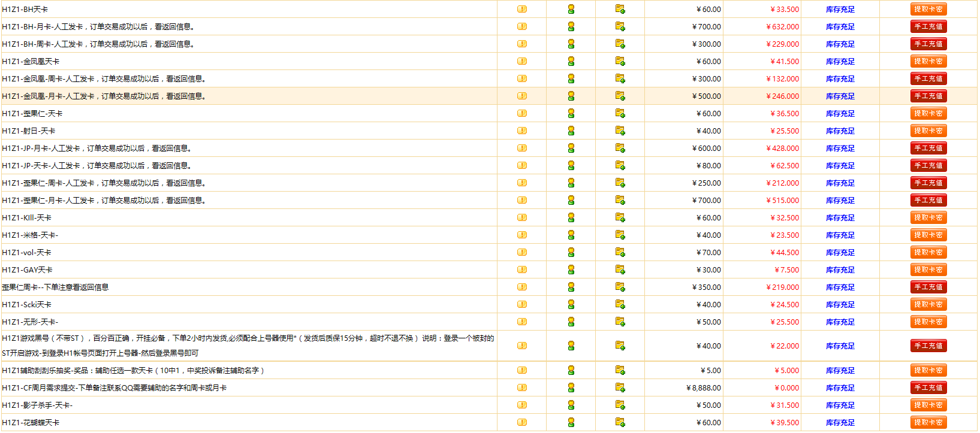Click the add-folder icon for H1Z1辅助刮刮乐抽奖 row
The width and height of the screenshot is (980, 433).
tap(620, 370)
